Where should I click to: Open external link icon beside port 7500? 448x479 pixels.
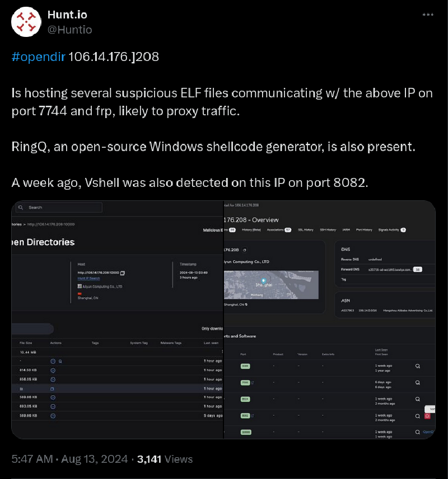point(253,383)
